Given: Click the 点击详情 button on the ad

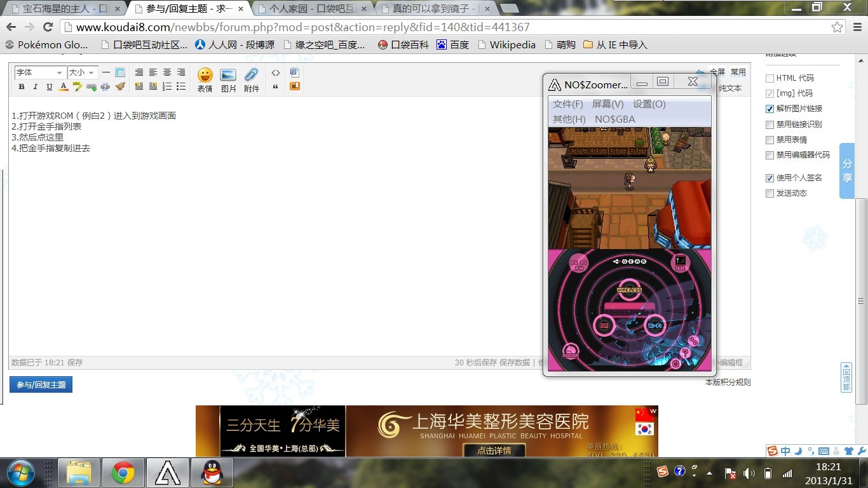Looking at the screenshot, I should 494,451.
